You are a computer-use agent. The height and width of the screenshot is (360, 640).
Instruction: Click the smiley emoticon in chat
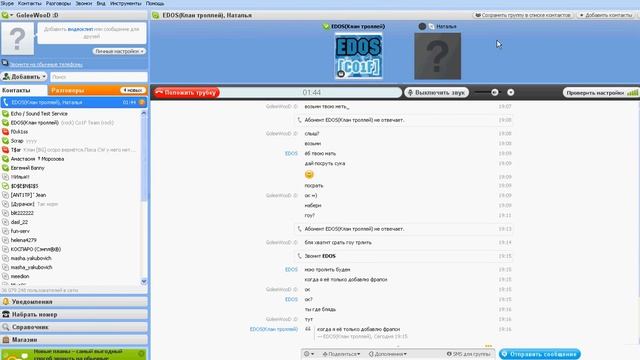click(x=309, y=175)
